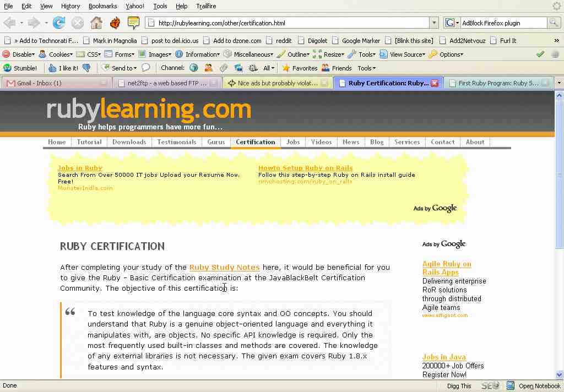
Task: Open the Trailfire menu
Action: 206,6
